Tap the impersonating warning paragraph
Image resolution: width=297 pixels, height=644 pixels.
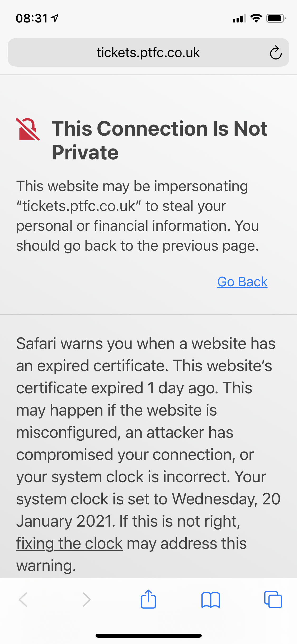point(138,216)
